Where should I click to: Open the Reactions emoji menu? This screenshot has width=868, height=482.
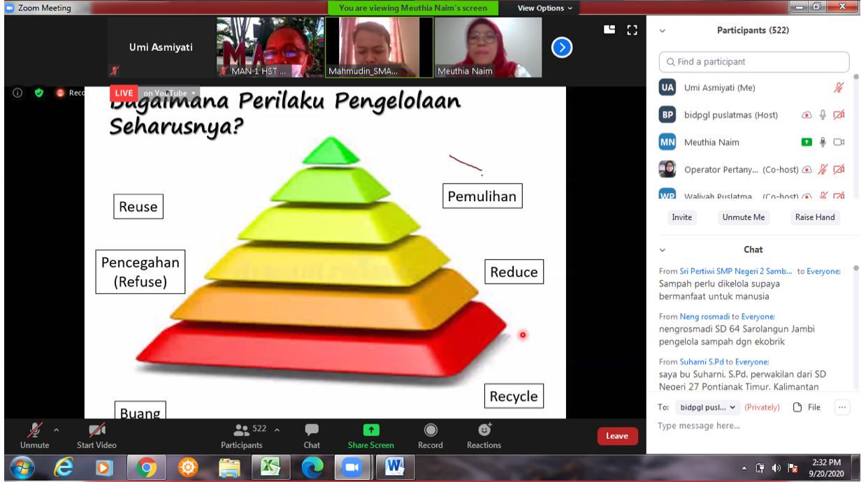pos(484,436)
